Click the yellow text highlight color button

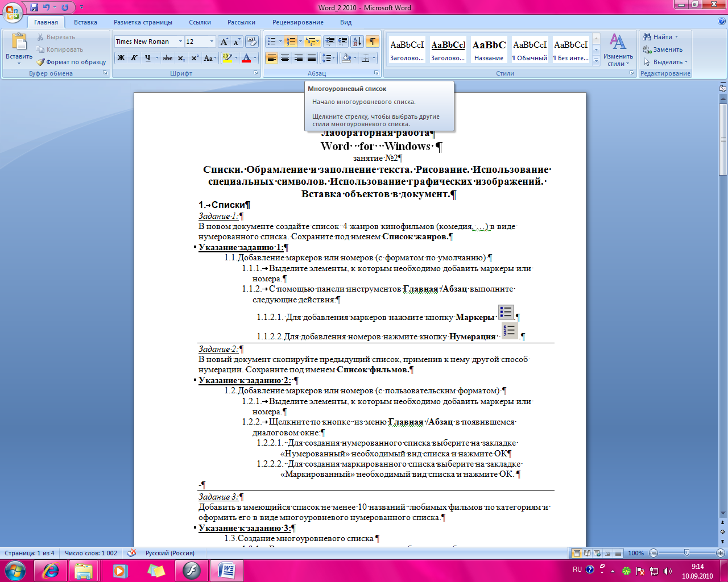227,58
